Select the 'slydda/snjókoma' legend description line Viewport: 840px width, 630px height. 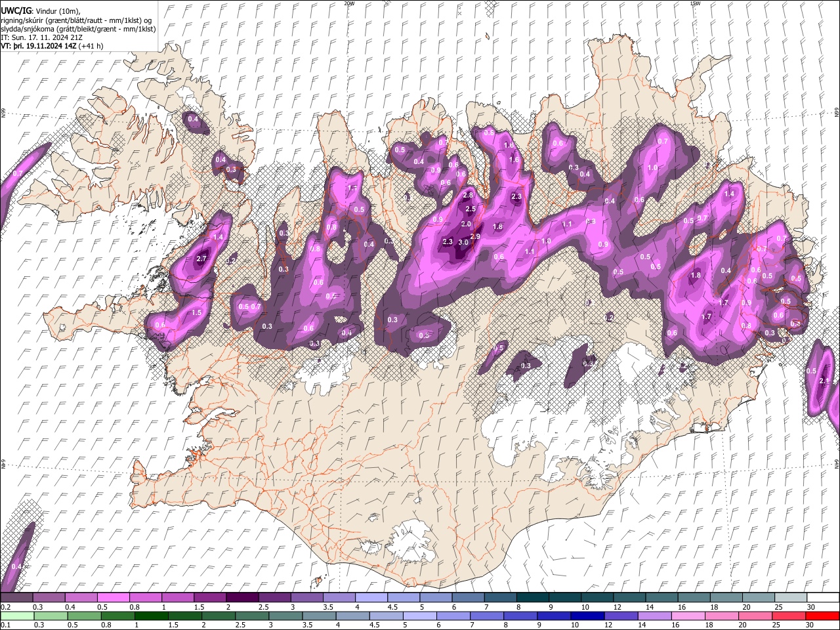[x=79, y=29]
